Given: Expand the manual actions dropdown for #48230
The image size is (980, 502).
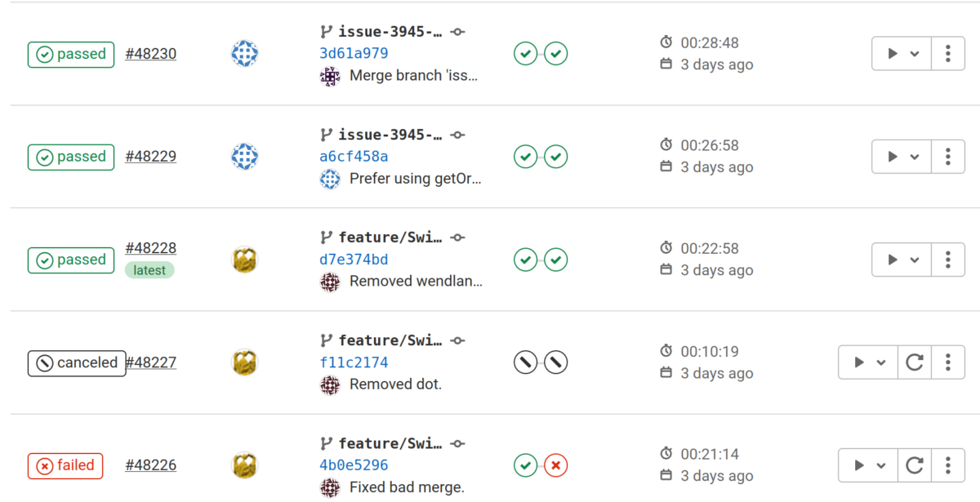Looking at the screenshot, I should (x=902, y=54).
